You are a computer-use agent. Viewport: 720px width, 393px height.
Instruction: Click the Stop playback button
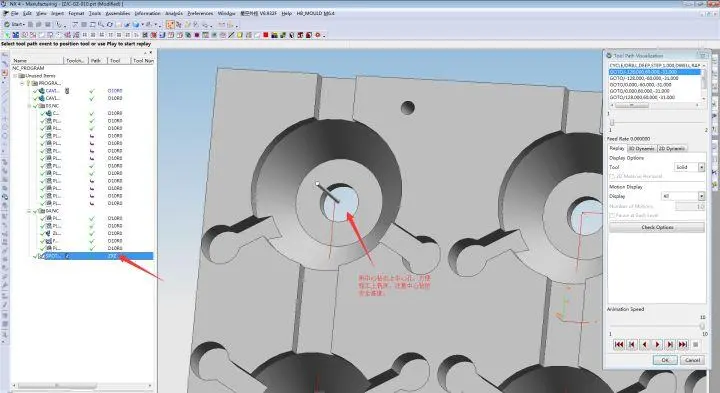tap(695, 344)
